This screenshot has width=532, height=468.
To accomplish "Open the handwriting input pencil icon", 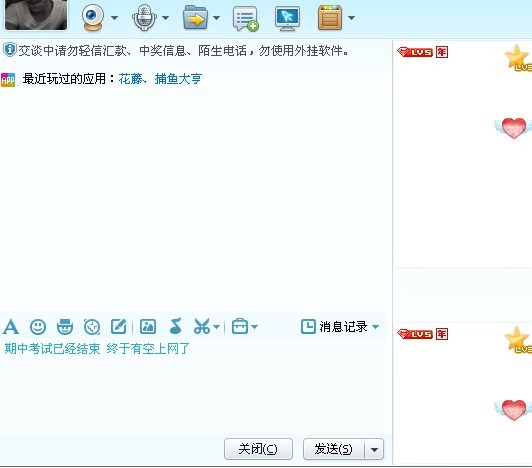I will point(119,327).
